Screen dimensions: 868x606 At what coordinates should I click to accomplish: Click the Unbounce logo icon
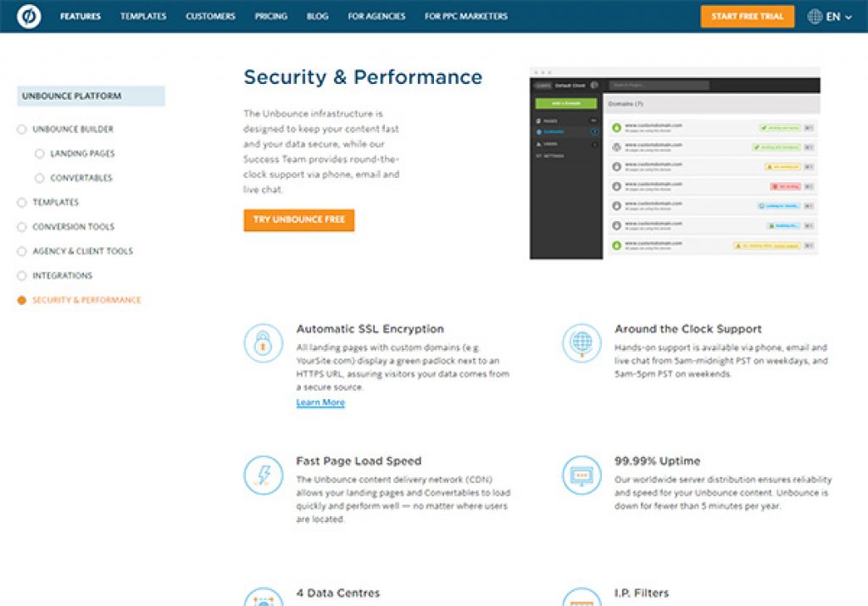29,16
